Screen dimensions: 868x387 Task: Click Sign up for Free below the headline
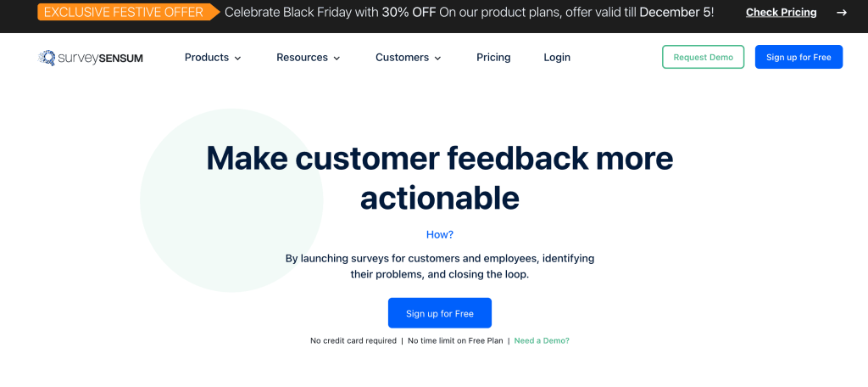point(440,313)
